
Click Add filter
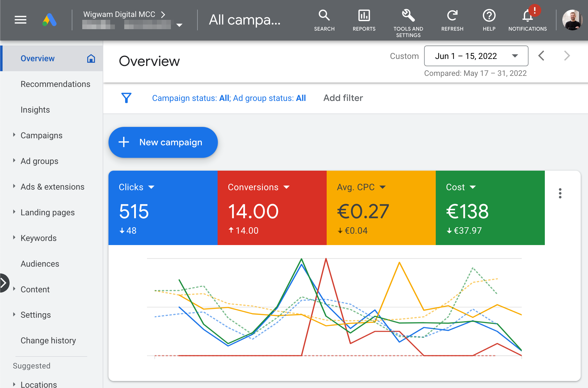pyautogui.click(x=343, y=98)
